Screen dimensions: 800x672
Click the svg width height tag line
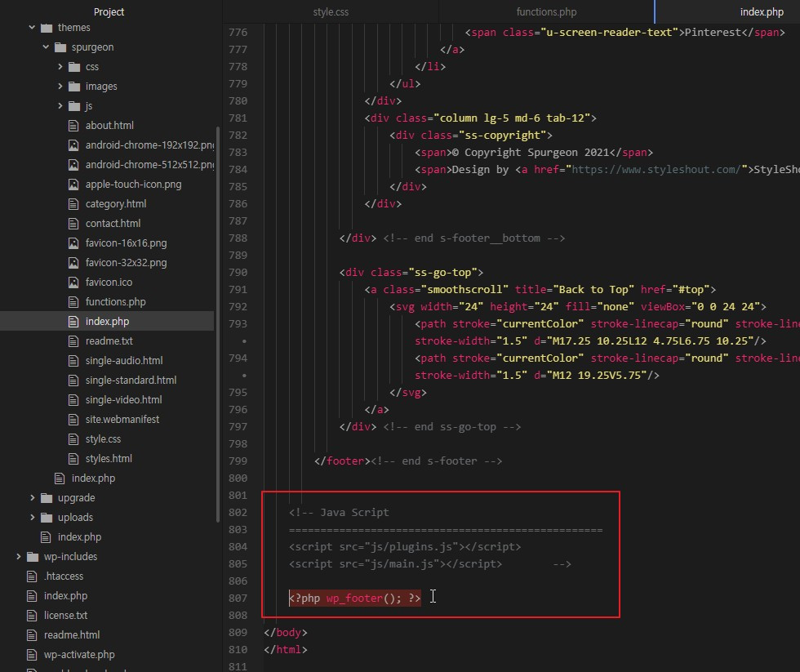click(x=578, y=307)
